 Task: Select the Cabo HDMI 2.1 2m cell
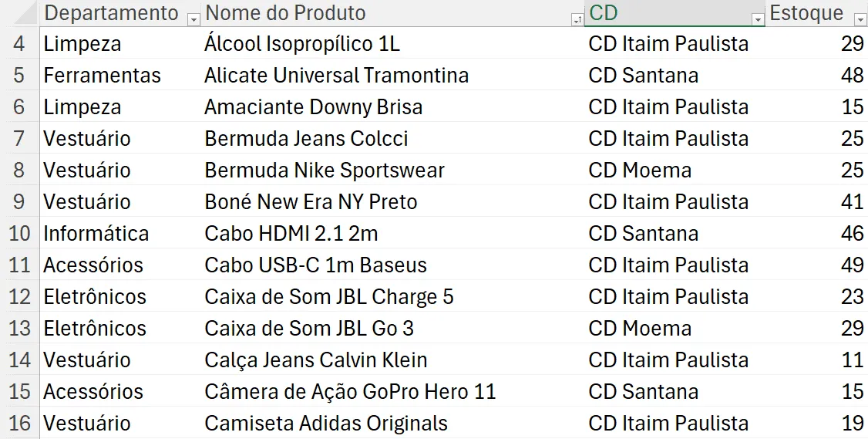392,233
